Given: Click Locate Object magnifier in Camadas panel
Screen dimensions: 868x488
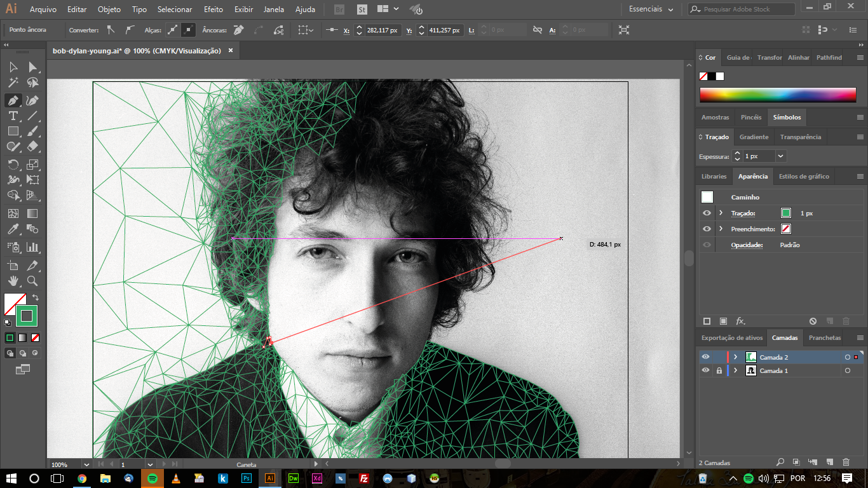Looking at the screenshot, I should tap(779, 463).
